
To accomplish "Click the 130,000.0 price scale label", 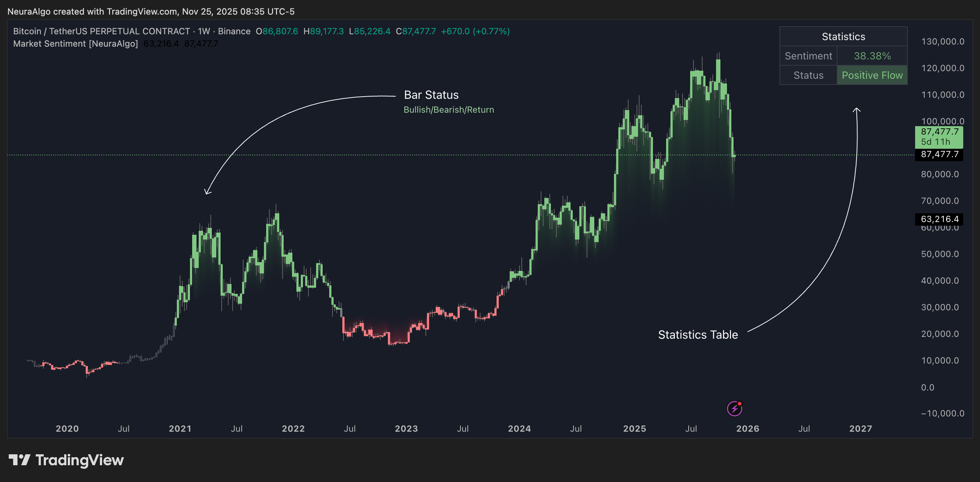I will coord(943,42).
